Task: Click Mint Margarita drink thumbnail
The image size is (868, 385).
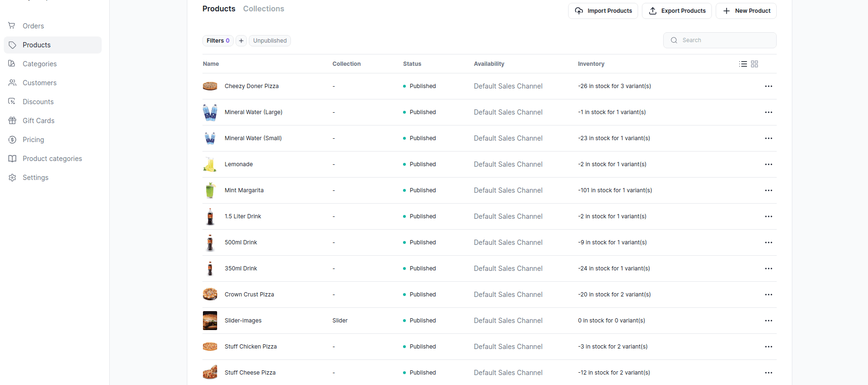Action: point(210,190)
